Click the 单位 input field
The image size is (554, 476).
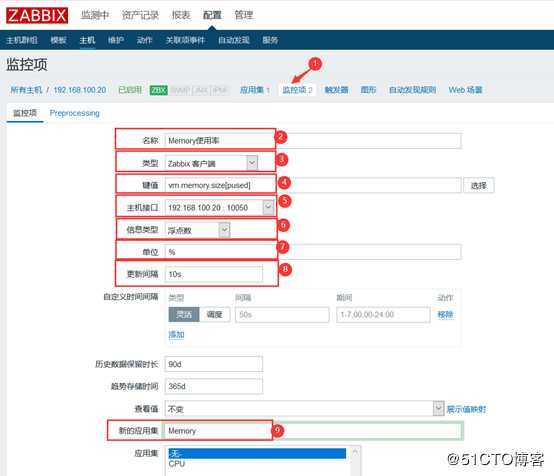point(313,252)
